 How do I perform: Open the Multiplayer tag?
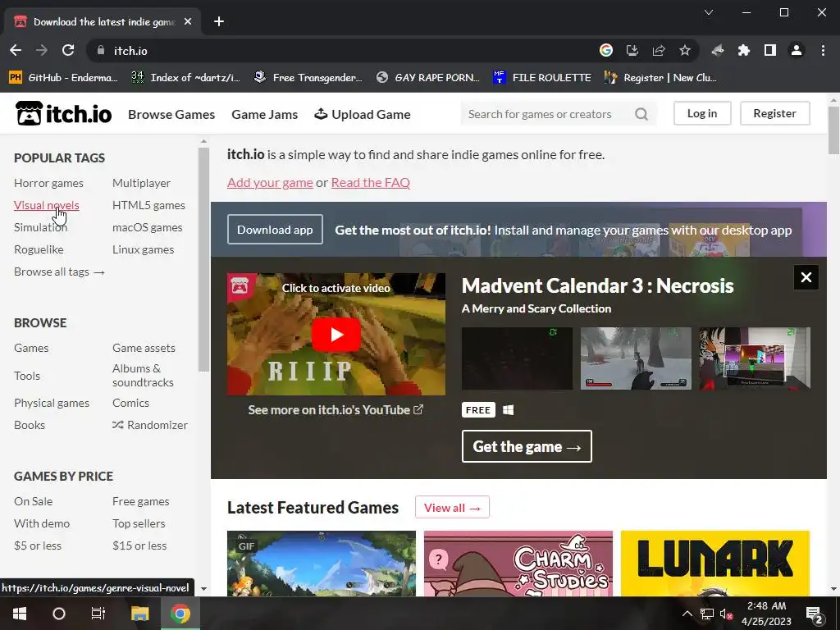point(141,183)
